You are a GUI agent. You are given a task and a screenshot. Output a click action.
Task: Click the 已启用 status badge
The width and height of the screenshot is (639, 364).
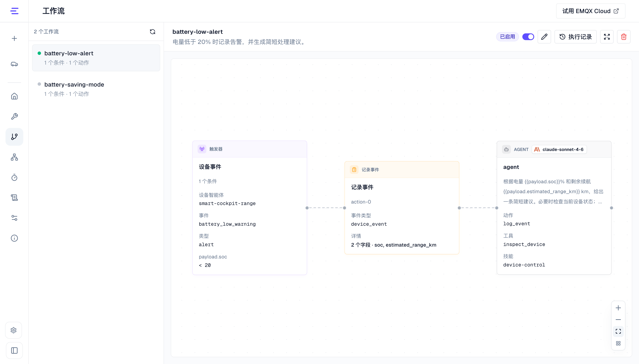click(507, 37)
